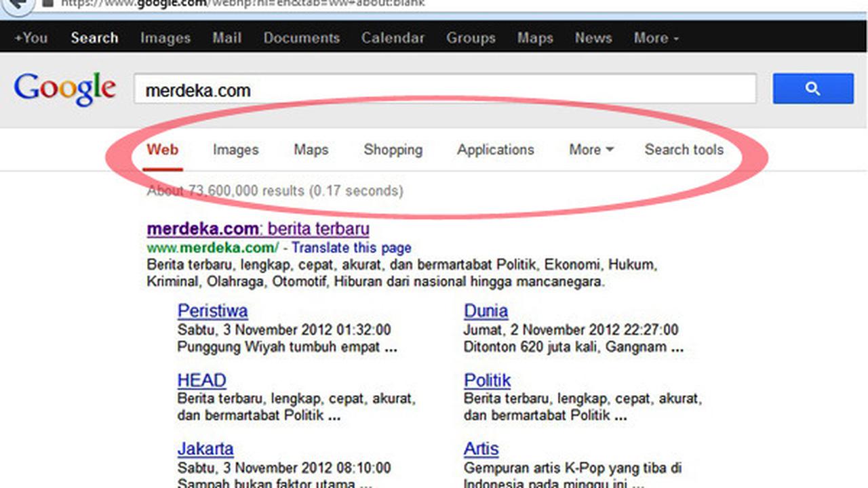868x488 pixels.
Task: Click the Jumat, 2 November 2012 22:27:00 text
Action: click(571, 330)
